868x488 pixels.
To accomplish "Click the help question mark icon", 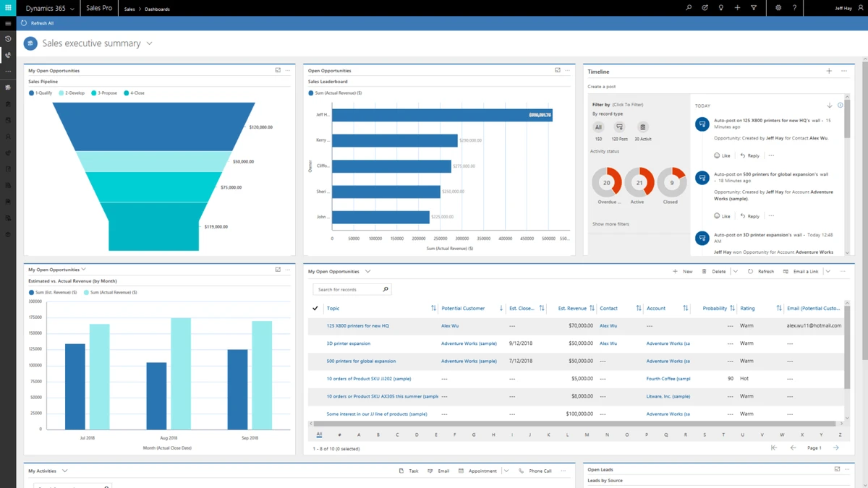I will click(794, 8).
